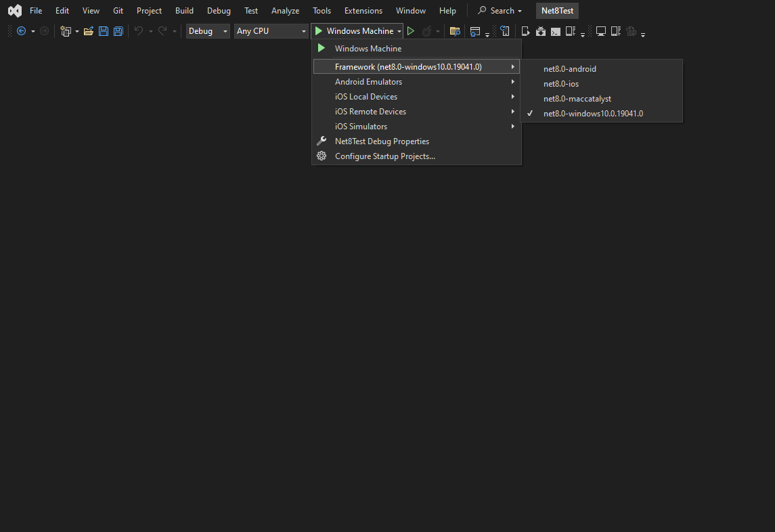Click the New Project toolbar icon
775x532 pixels.
tap(65, 31)
